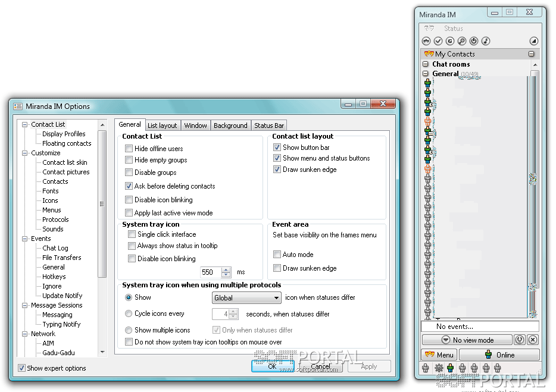Enable Auto mode in Event area
The height and width of the screenshot is (392, 556).
tap(277, 255)
